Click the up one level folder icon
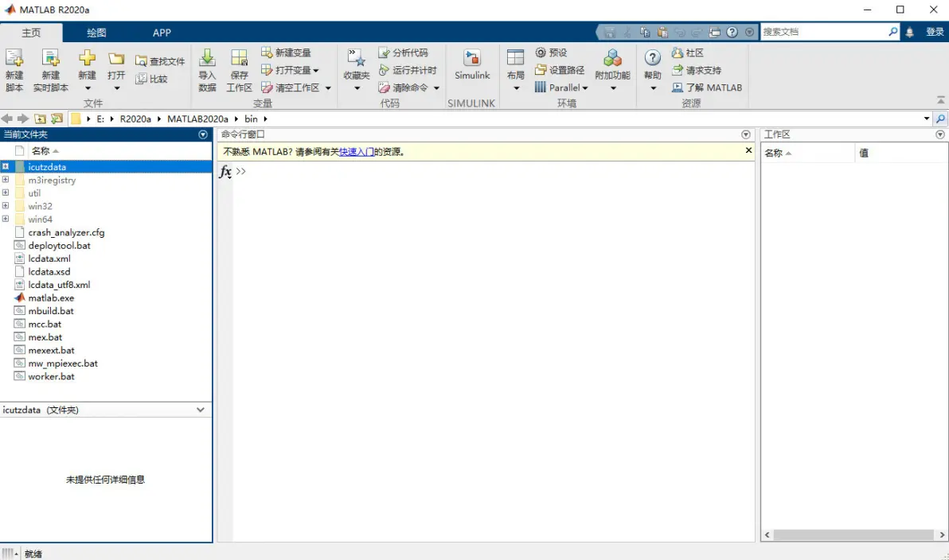Image resolution: width=949 pixels, height=560 pixels. (40, 119)
